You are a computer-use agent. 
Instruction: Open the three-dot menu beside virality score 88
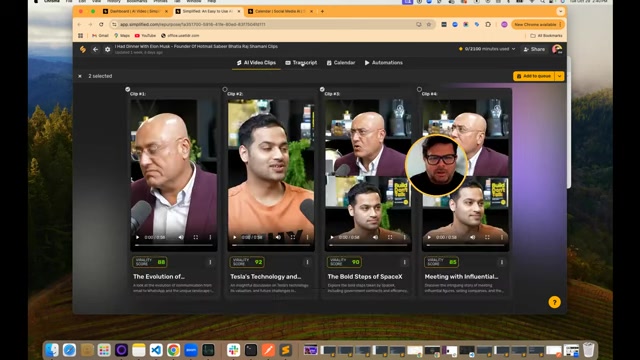(x=210, y=262)
